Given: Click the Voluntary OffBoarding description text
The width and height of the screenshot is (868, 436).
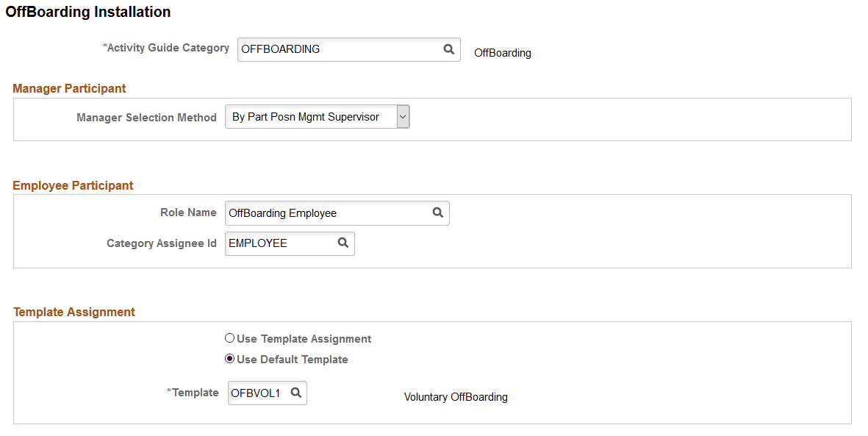Looking at the screenshot, I should click(456, 397).
